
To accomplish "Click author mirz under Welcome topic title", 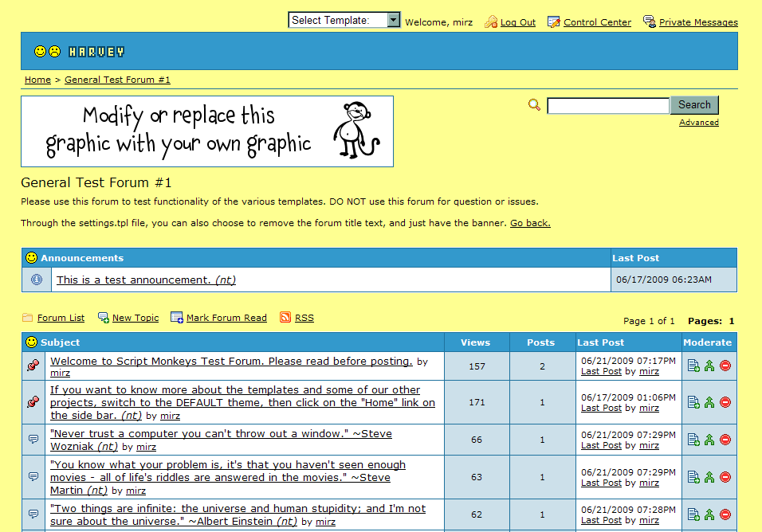I will tap(61, 374).
